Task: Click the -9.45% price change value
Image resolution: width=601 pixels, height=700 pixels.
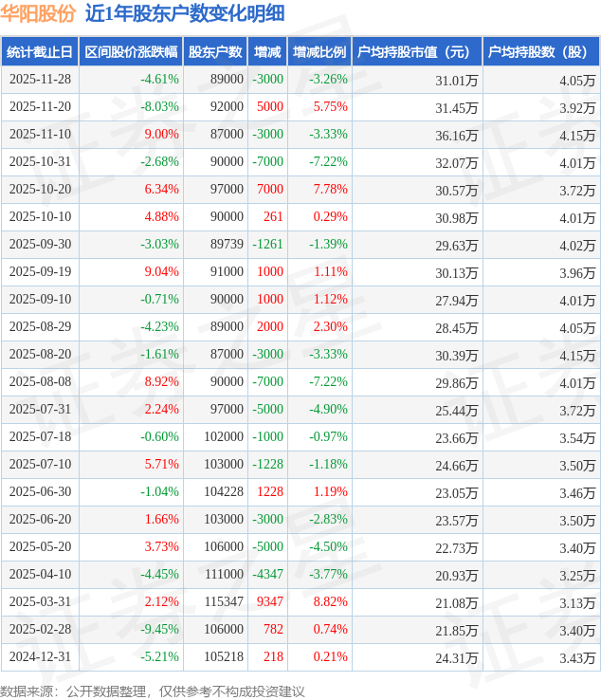Action: [158, 630]
